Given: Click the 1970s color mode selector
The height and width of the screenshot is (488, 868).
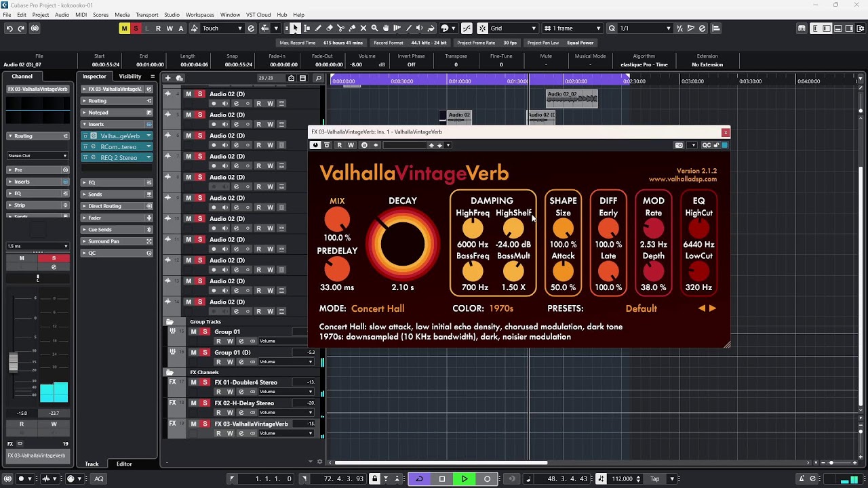Looking at the screenshot, I should coord(502,308).
